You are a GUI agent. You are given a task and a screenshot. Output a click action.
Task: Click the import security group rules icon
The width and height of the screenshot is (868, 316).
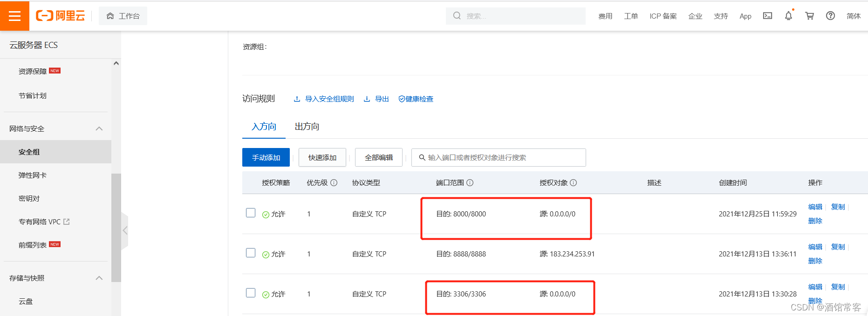pos(297,99)
